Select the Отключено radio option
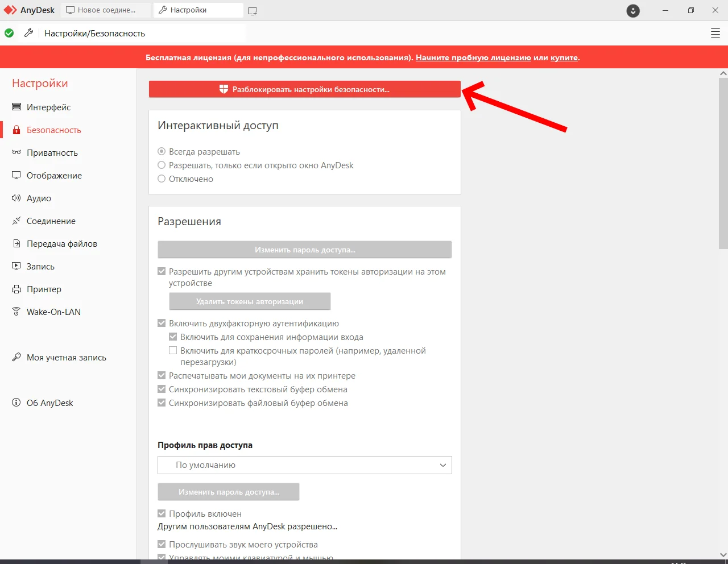This screenshot has height=564, width=728. (162, 179)
